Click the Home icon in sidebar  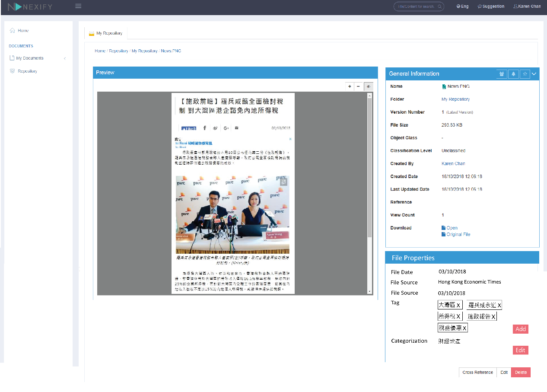[12, 31]
